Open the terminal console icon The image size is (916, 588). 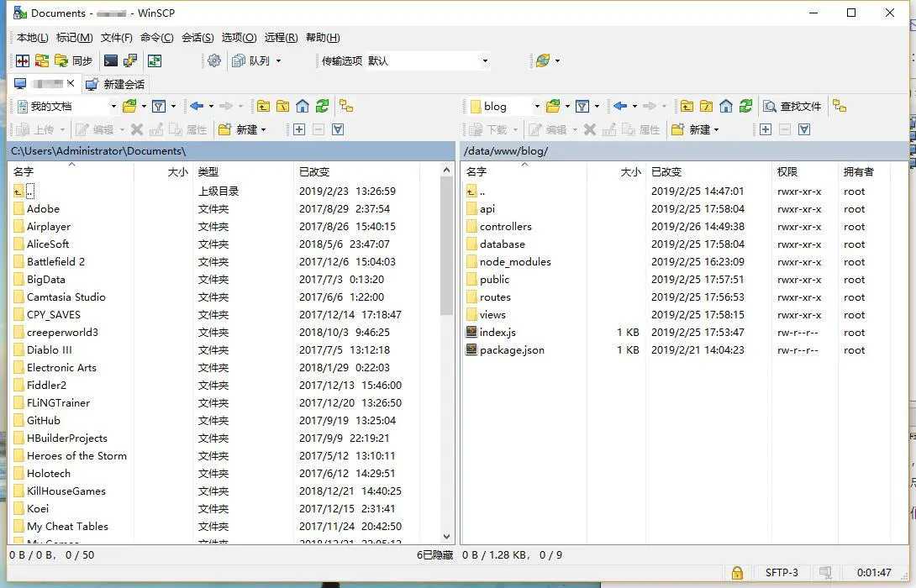pyautogui.click(x=110, y=60)
